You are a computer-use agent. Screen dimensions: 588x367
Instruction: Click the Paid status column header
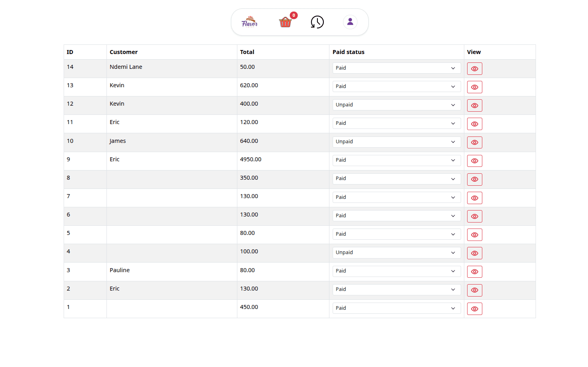pos(348,52)
